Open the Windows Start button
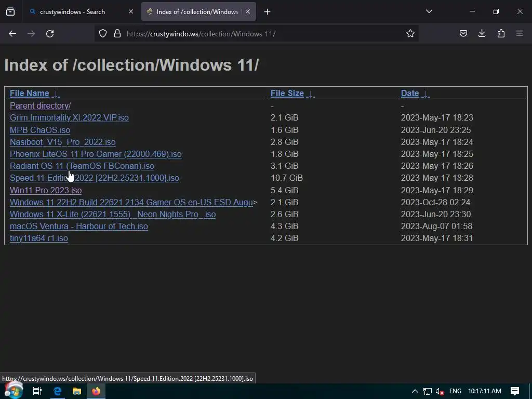Screen dimensions: 532x399 [x=14, y=390]
